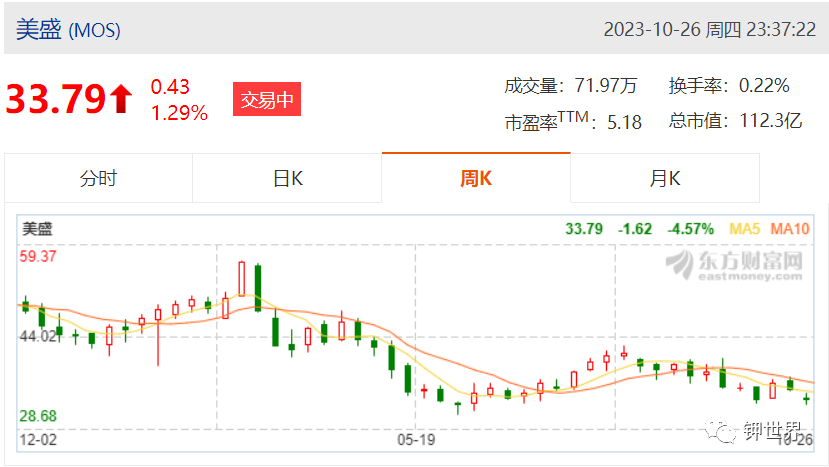Select the MA5 legend label
The width and height of the screenshot is (829, 467).
(x=744, y=229)
